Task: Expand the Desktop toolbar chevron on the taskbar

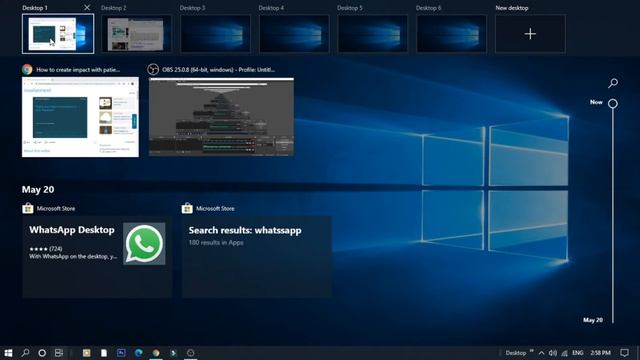Action: [x=531, y=351]
